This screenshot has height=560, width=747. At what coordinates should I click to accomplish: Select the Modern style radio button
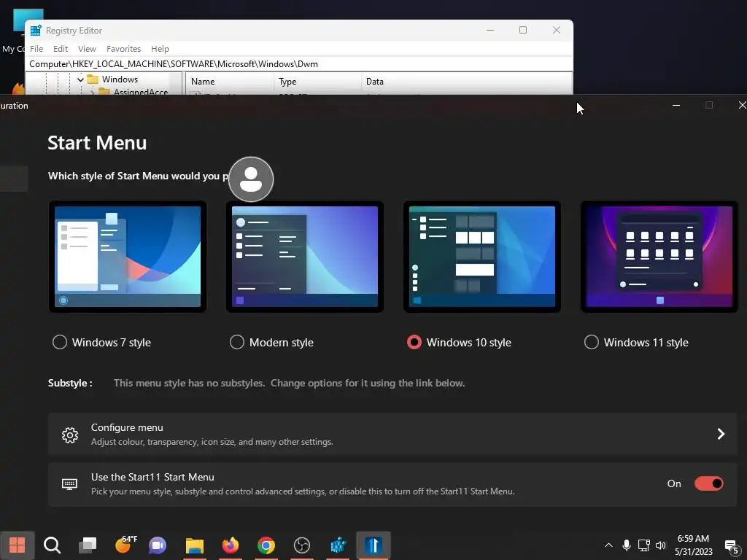click(237, 342)
